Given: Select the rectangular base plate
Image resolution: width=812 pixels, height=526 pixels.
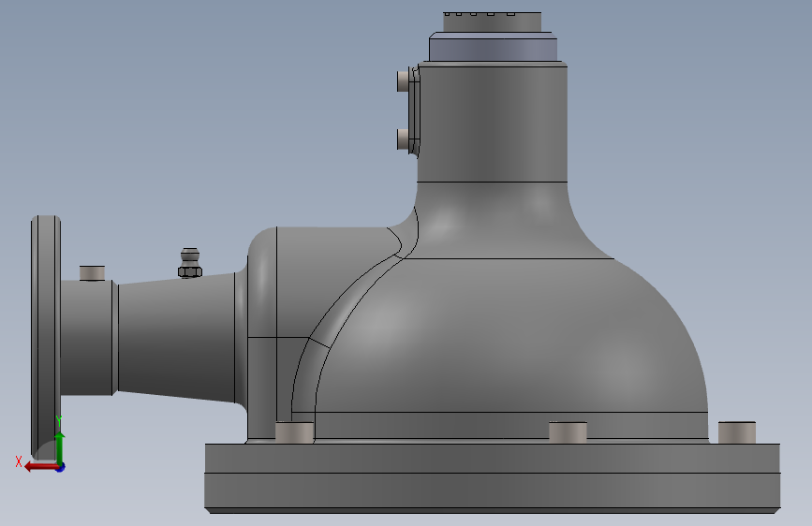Looking at the screenshot, I should pyautogui.click(x=493, y=478).
